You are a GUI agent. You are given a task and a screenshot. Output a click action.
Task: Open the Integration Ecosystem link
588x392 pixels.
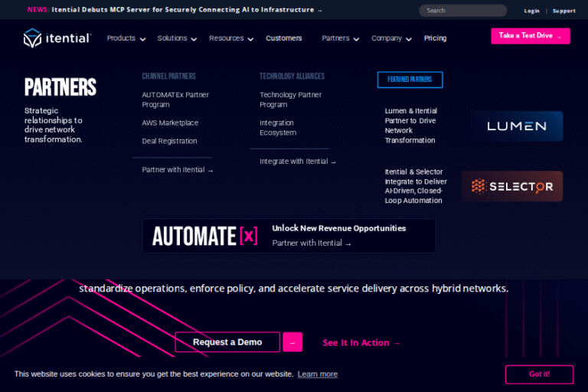click(x=277, y=128)
